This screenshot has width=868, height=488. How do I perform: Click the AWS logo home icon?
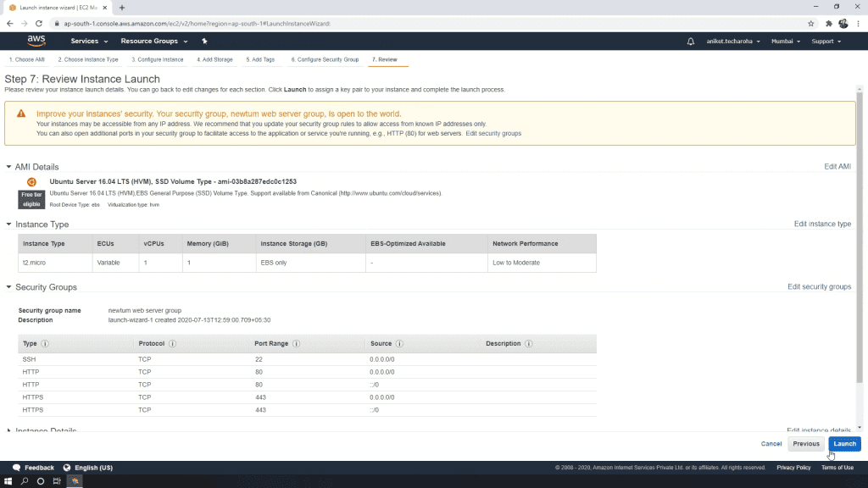pyautogui.click(x=36, y=41)
